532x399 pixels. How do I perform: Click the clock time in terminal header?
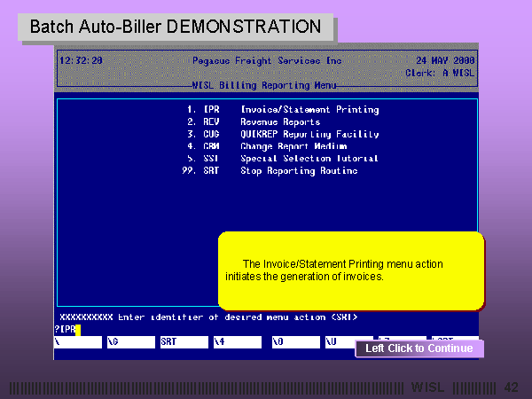81,60
